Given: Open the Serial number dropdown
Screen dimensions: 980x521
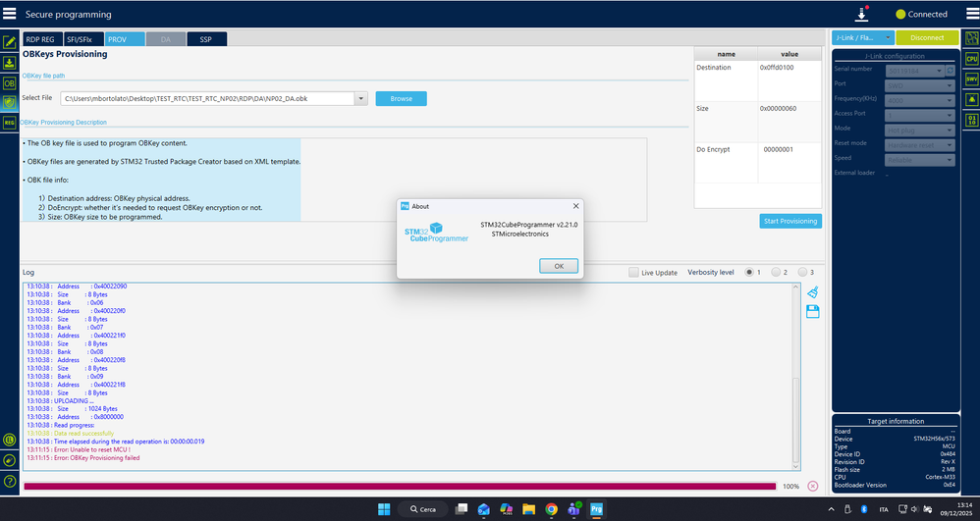Looking at the screenshot, I should 914,72.
